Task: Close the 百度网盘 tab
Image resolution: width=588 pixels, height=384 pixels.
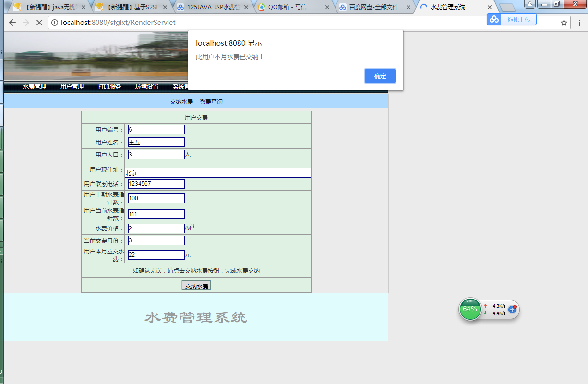Action: click(409, 7)
